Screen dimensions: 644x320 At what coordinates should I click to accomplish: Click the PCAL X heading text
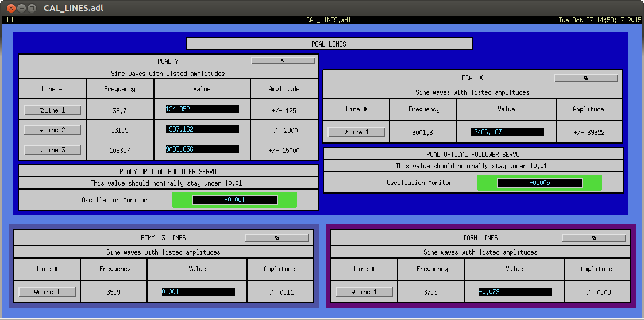pos(473,78)
